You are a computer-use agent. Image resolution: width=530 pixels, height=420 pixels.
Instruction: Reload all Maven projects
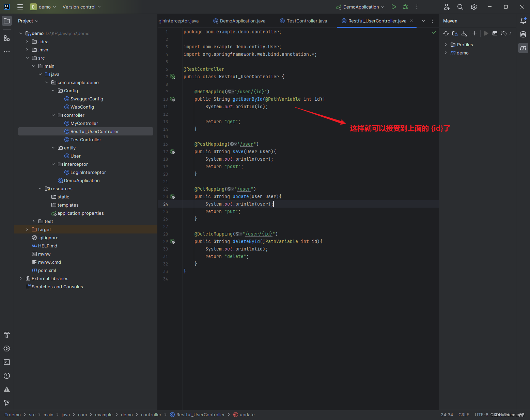pyautogui.click(x=446, y=33)
